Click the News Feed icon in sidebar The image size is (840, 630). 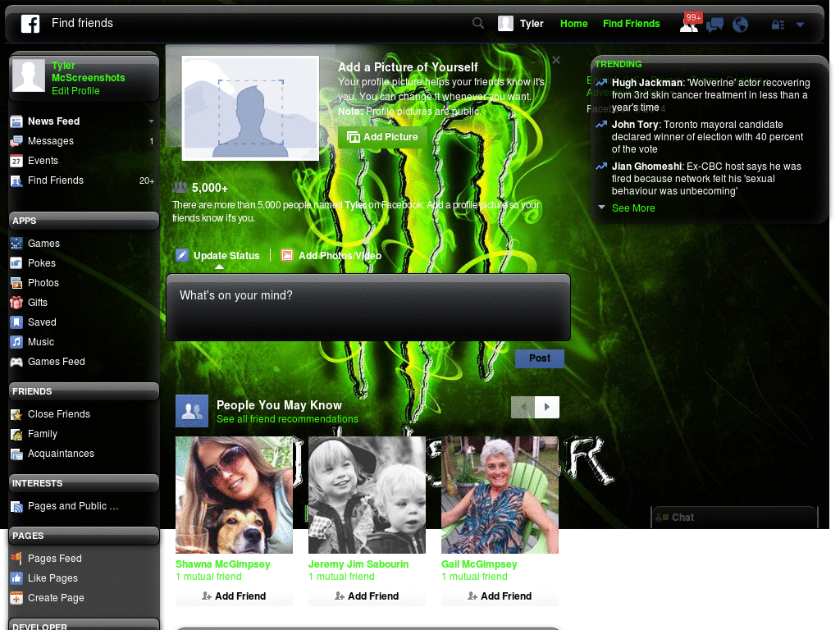pyautogui.click(x=16, y=121)
